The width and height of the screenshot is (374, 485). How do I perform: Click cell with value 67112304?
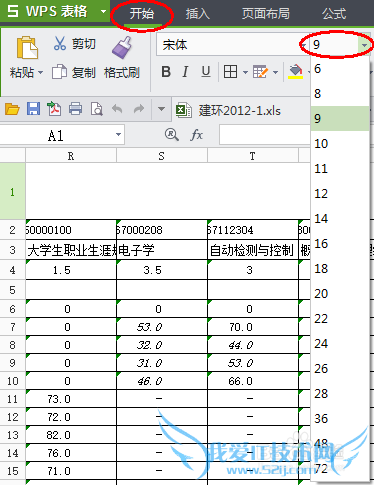click(x=252, y=230)
